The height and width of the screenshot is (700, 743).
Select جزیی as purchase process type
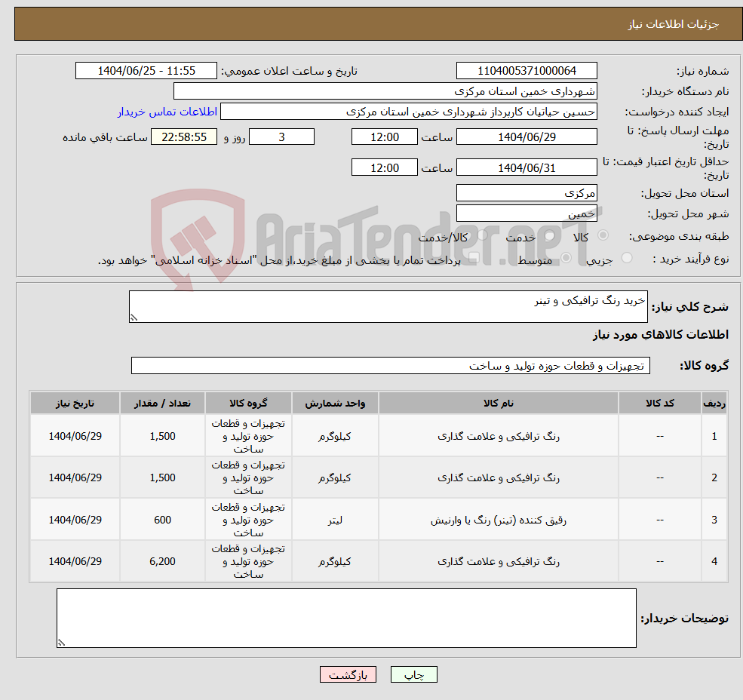point(627,256)
